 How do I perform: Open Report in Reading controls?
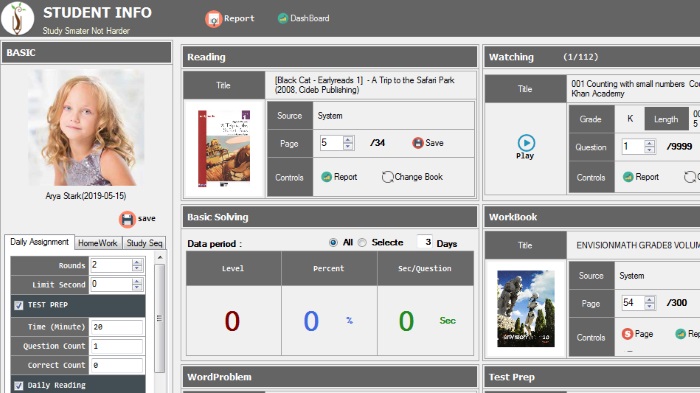point(339,177)
